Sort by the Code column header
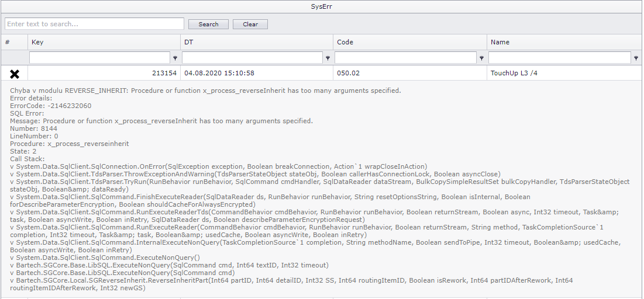Screen dimensions: 644x299 pos(410,42)
